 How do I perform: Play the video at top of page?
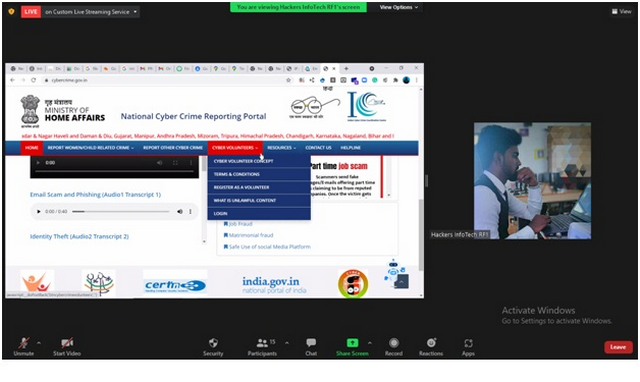[38, 162]
